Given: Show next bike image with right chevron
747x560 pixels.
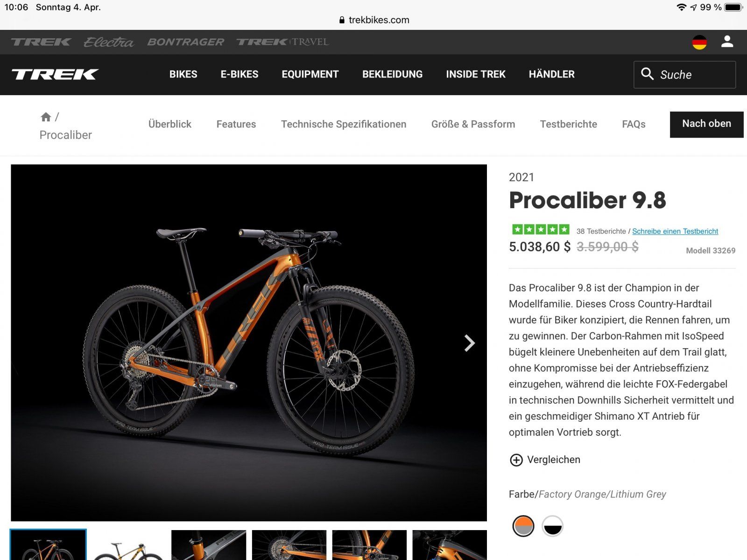Looking at the screenshot, I should pos(469,343).
